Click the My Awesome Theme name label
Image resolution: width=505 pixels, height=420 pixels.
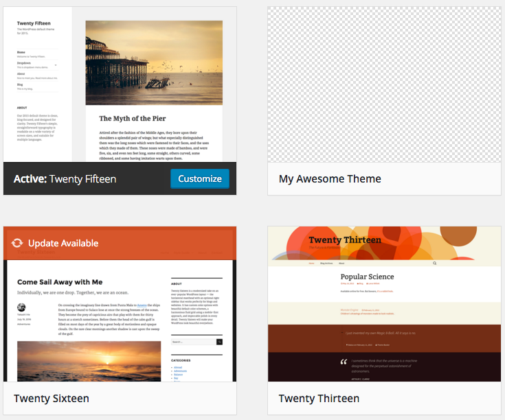pos(330,179)
